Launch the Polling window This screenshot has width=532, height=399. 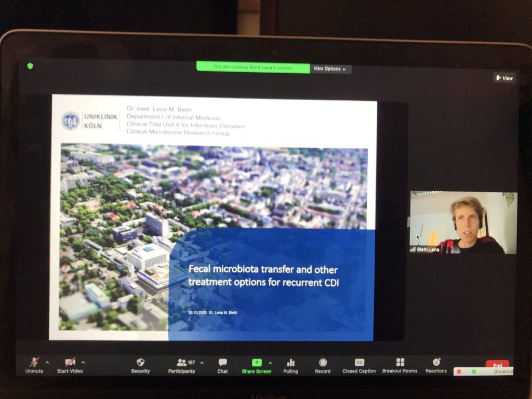(290, 363)
